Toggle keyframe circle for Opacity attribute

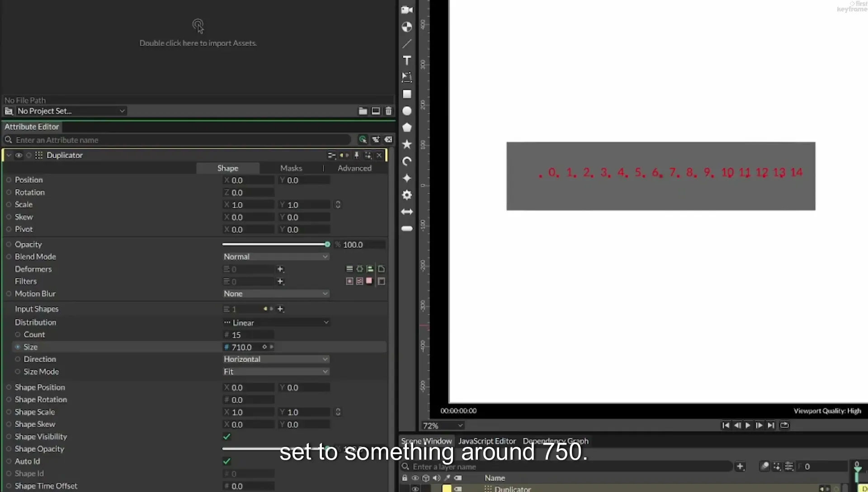tap(9, 244)
